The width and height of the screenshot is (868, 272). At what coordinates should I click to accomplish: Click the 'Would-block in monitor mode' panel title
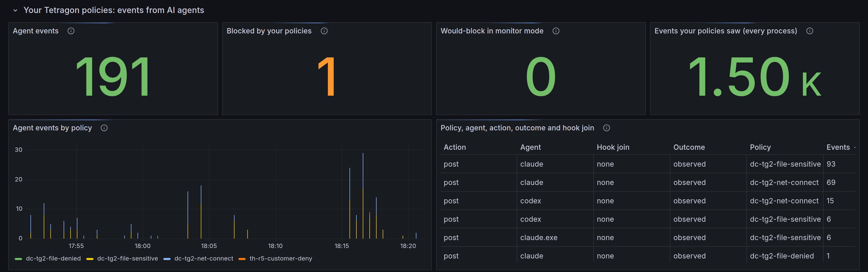click(x=492, y=31)
